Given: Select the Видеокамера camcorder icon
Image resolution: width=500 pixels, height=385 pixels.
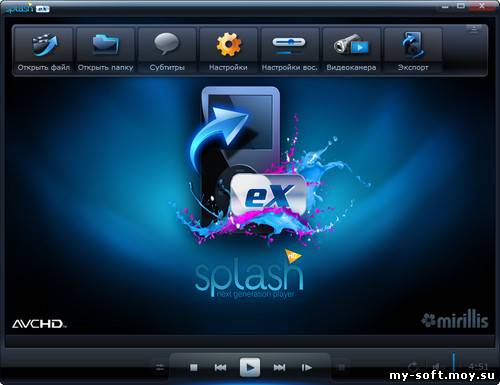Looking at the screenshot, I should (351, 50).
